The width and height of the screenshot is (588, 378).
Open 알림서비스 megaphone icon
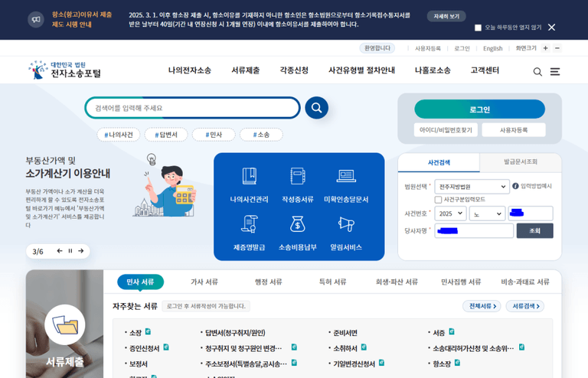(346, 224)
